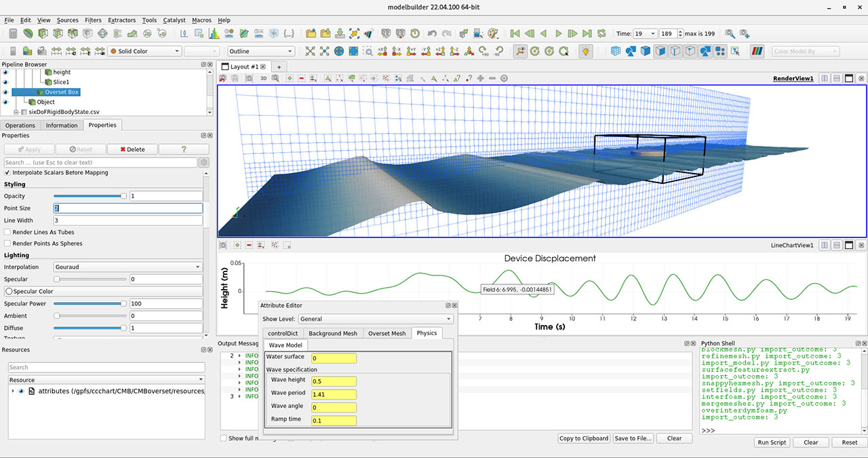This screenshot has width=868, height=458.
Task: Change the Interpolation dropdown from Gouraud
Action: (127, 267)
